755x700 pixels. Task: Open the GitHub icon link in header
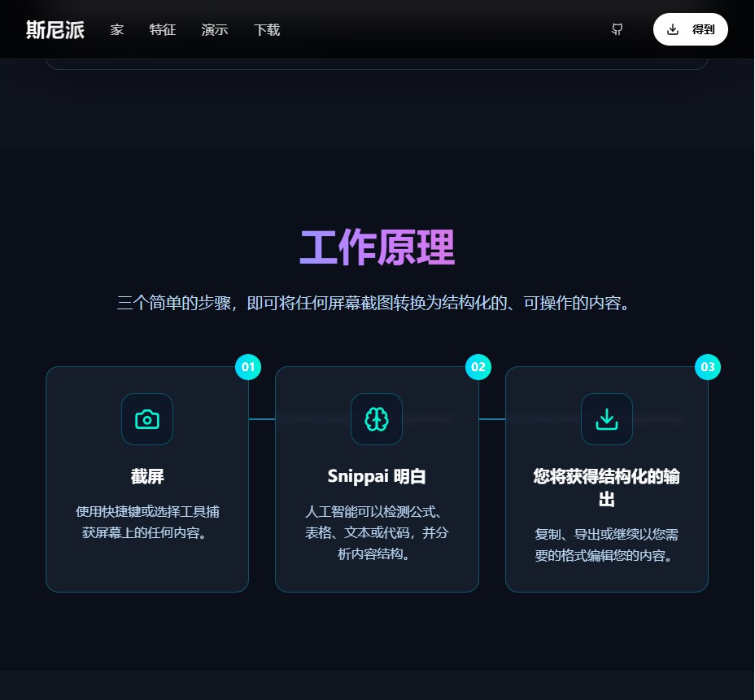[x=617, y=29]
